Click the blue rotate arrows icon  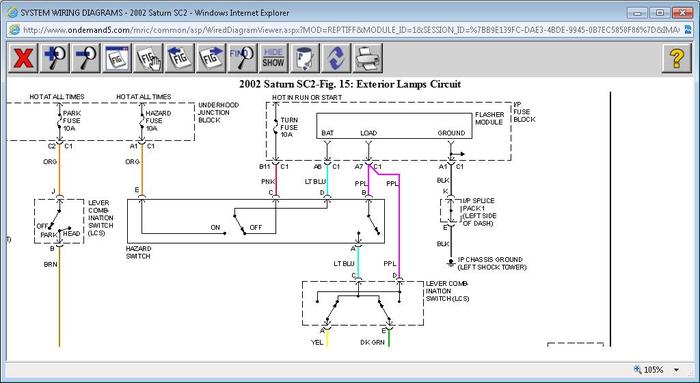coord(336,58)
